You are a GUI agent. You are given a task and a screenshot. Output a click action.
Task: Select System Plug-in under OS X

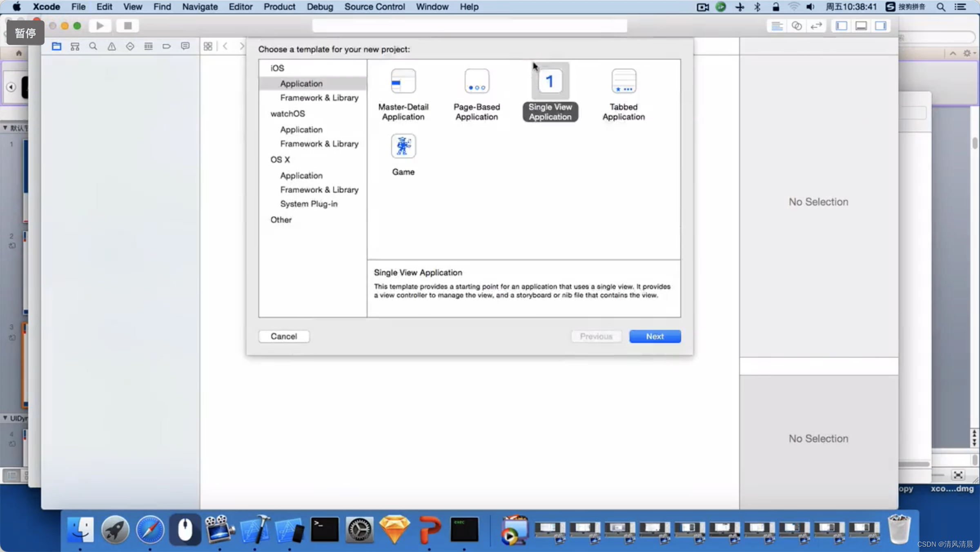click(309, 204)
